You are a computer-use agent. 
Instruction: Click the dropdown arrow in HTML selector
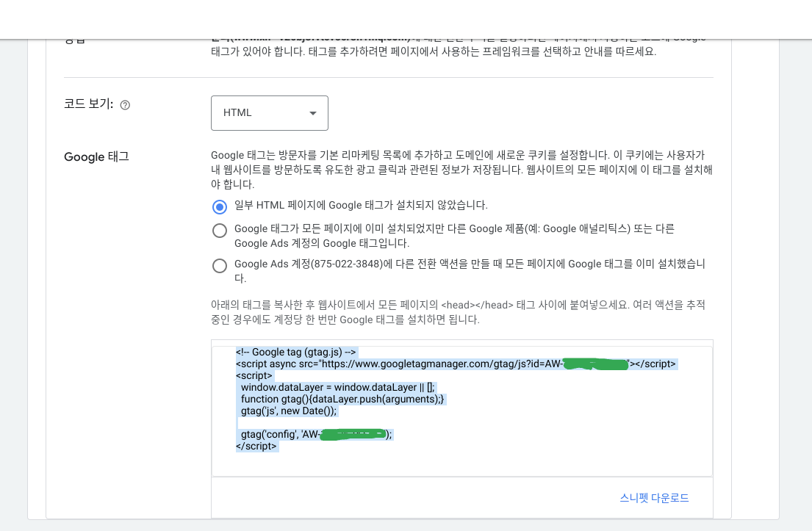313,113
